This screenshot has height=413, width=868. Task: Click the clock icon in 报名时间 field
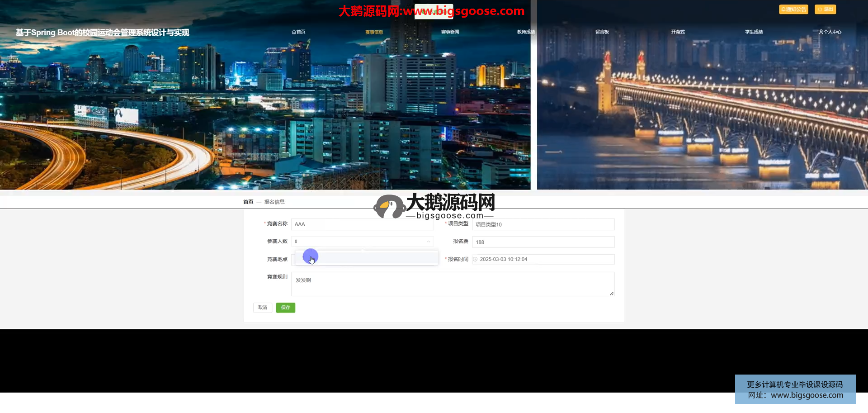(x=475, y=260)
